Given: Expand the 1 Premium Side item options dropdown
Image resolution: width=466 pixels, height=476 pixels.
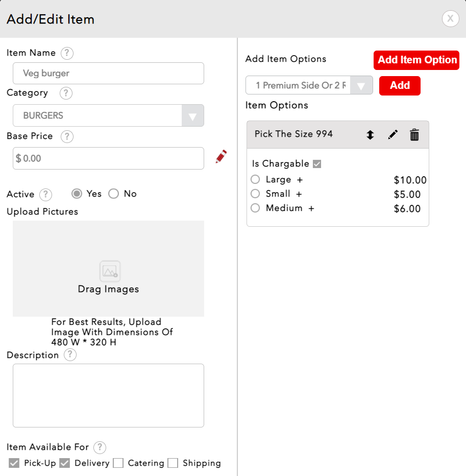Looking at the screenshot, I should point(361,86).
